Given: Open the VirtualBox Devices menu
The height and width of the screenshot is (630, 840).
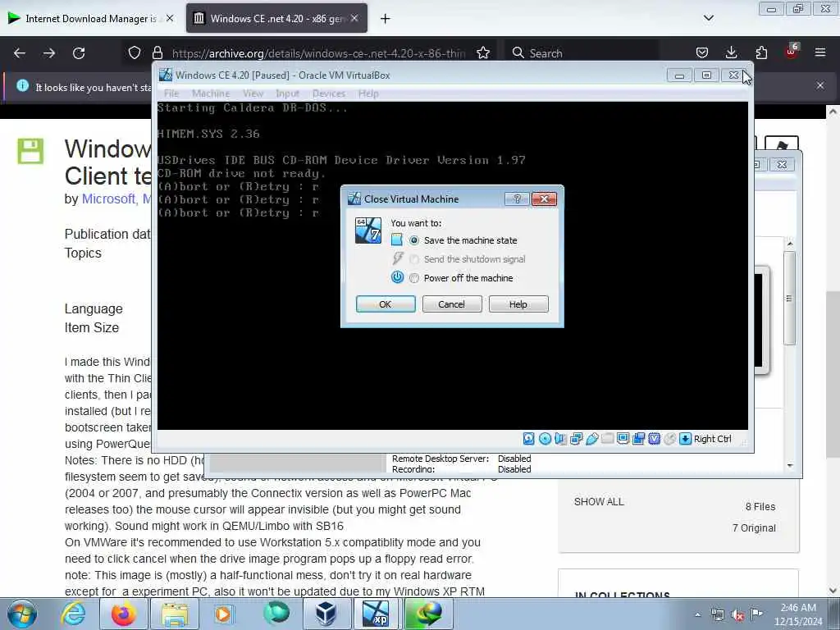Looking at the screenshot, I should coord(329,94).
